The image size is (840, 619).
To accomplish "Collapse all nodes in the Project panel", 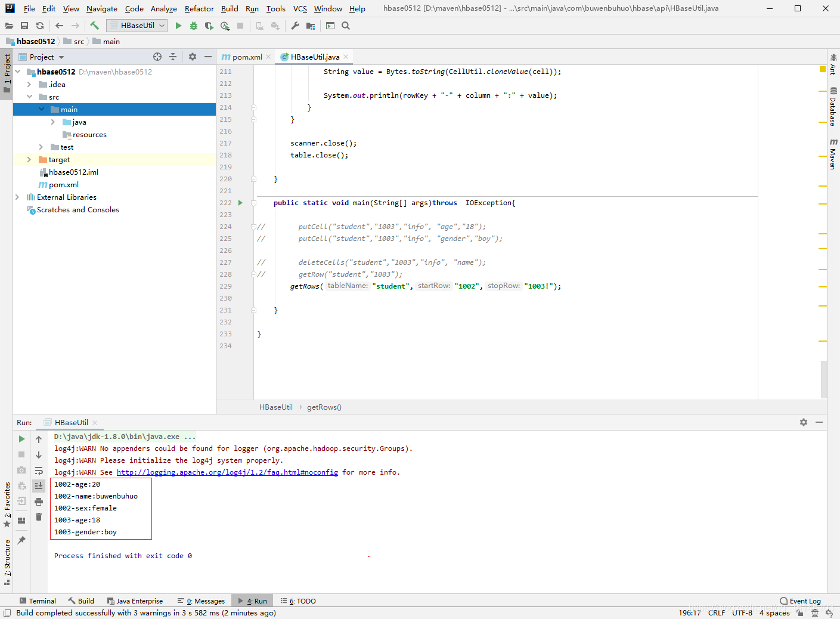I will pyautogui.click(x=173, y=57).
